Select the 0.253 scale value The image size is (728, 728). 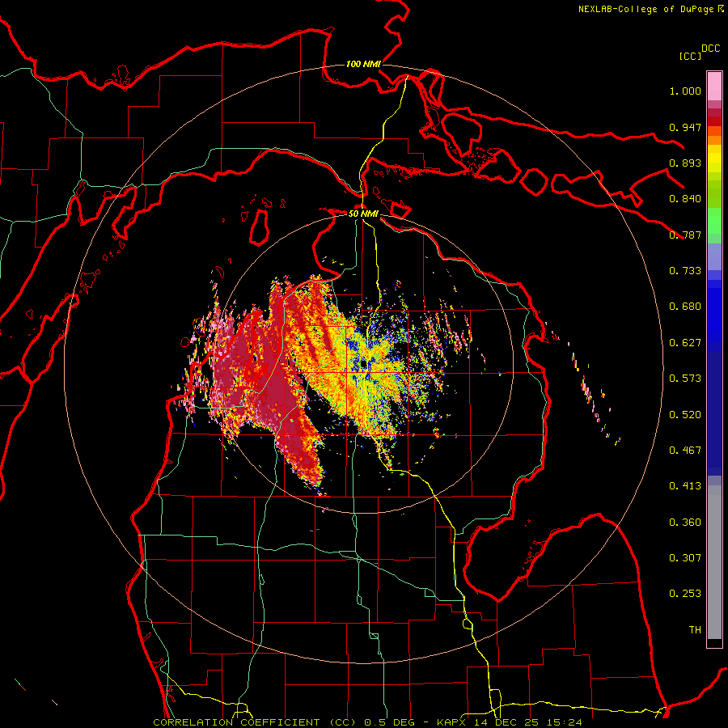tap(685, 594)
